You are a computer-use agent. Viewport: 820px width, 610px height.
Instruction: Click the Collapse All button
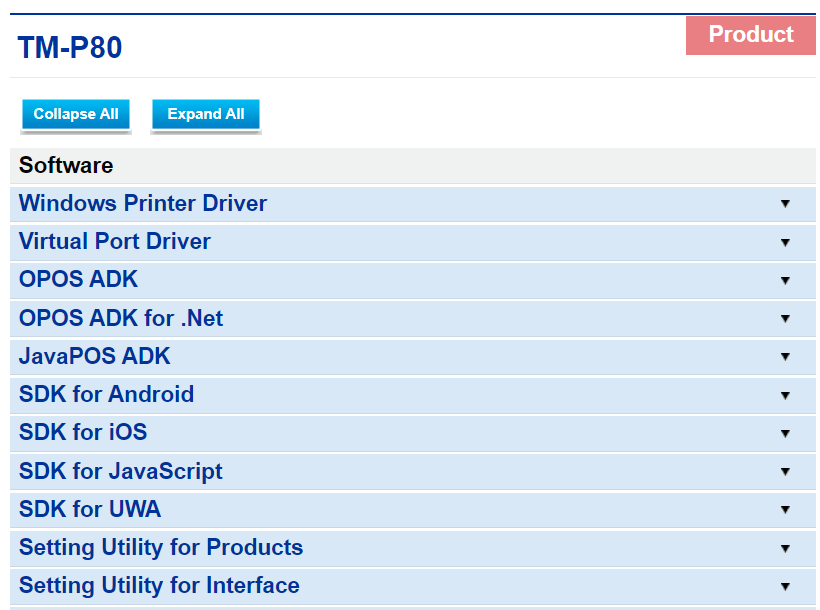pyautogui.click(x=76, y=114)
